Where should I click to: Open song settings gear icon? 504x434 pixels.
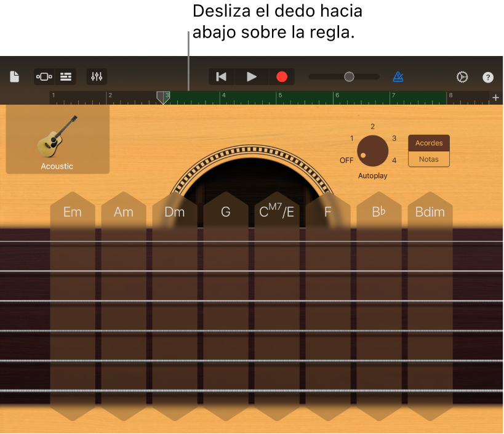click(462, 77)
